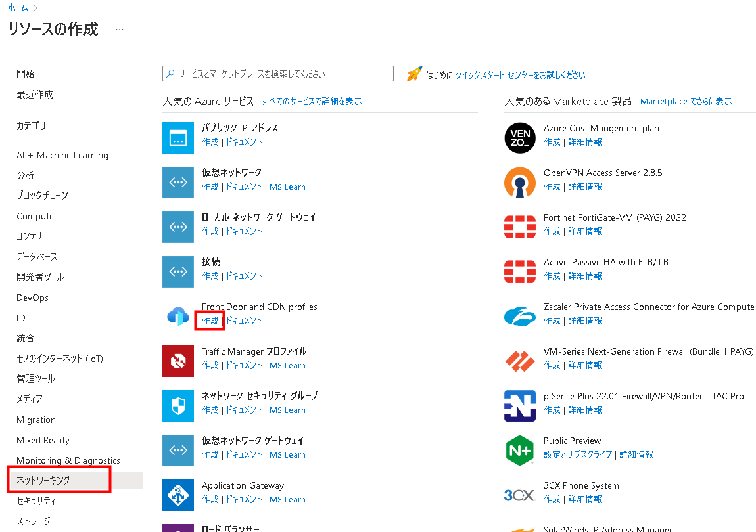Open 詳細情報 for OpenVPN Access Server 2.8.5
This screenshot has height=532, width=756.
click(x=585, y=187)
